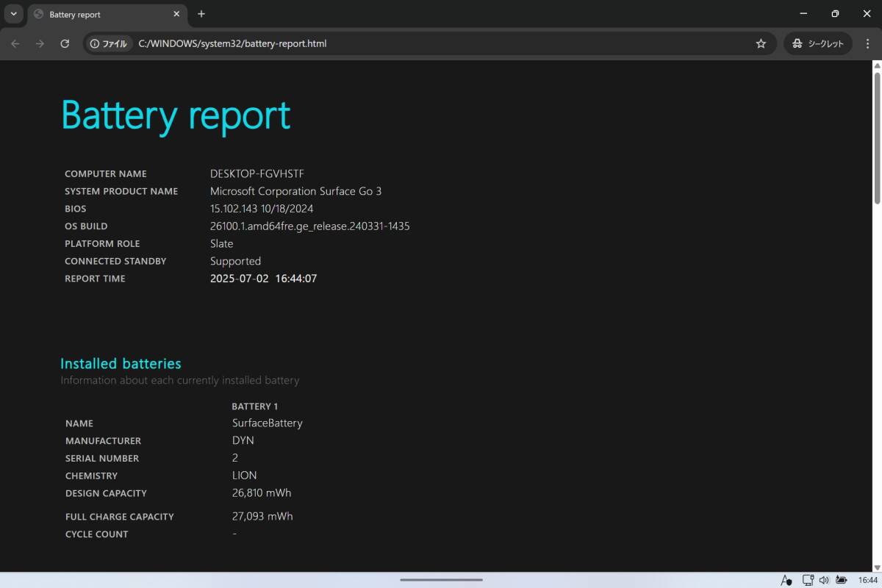Click the COMPUTER NAME label
This screenshot has height=588, width=882.
tap(106, 174)
